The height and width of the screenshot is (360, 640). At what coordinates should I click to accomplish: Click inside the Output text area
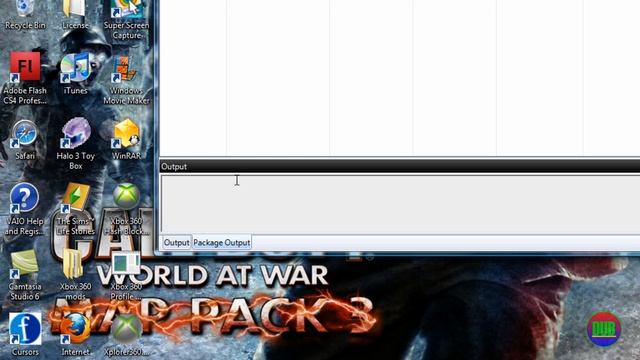click(400, 204)
